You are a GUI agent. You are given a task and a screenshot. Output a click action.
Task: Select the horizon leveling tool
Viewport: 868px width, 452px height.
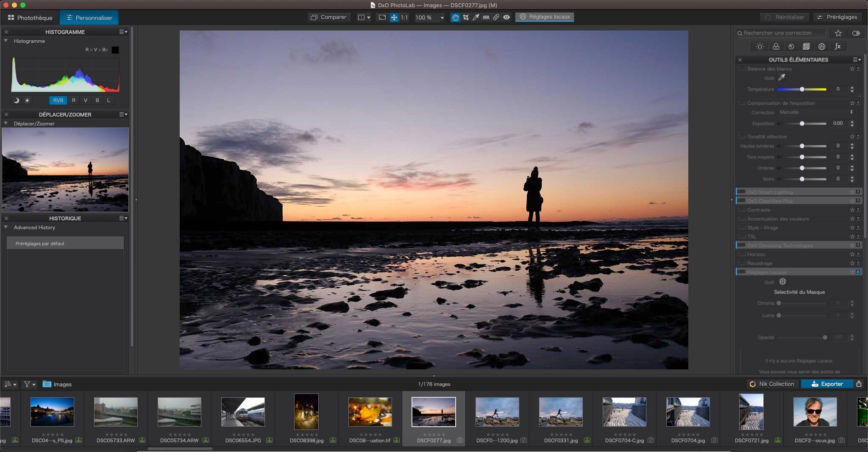pyautogui.click(x=486, y=17)
